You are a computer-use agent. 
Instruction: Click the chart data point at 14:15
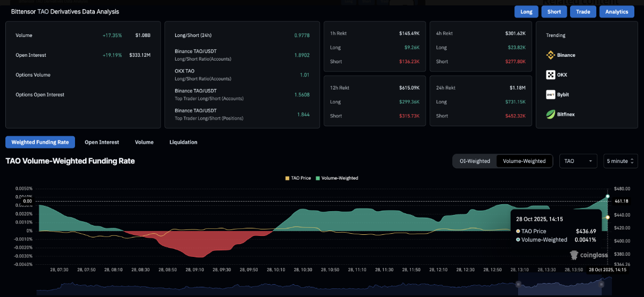[x=608, y=196]
